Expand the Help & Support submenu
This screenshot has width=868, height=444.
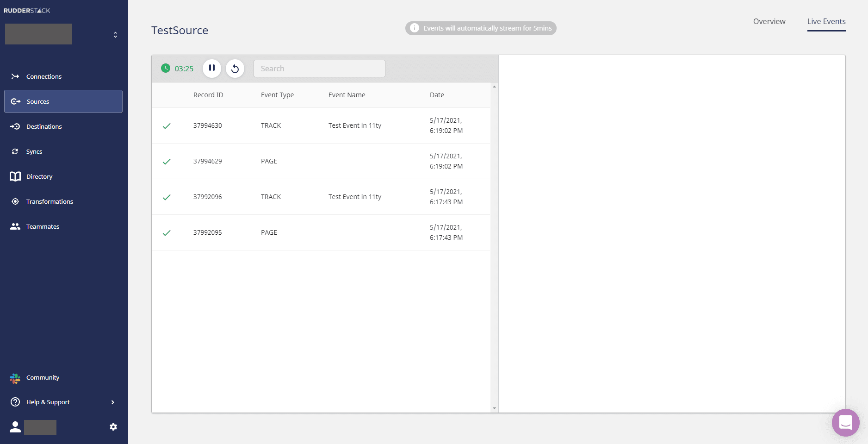pos(112,402)
